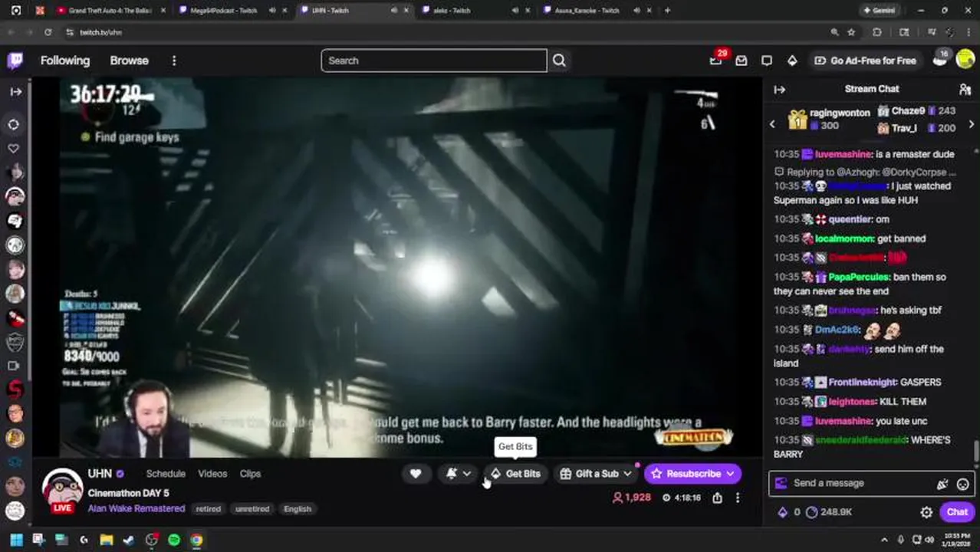Open chat settings gear icon
Viewport: 980px width, 552px height.
(926, 512)
